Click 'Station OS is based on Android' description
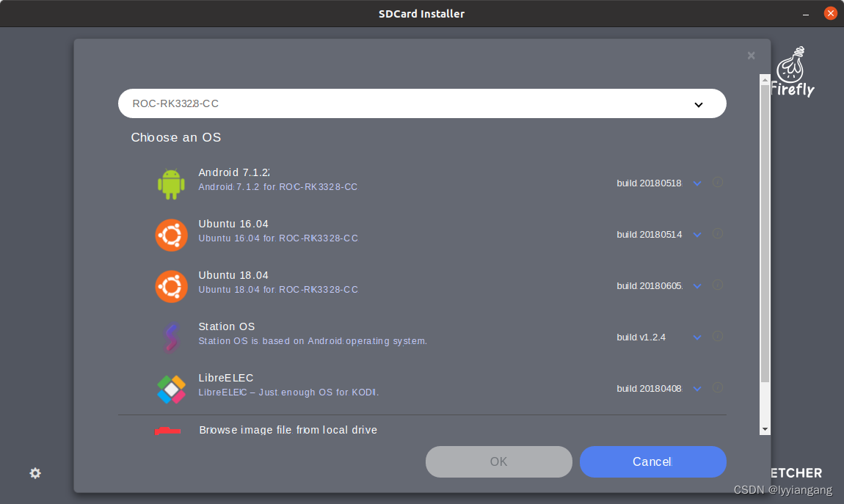Screen dimensions: 844x504 pos(312,341)
